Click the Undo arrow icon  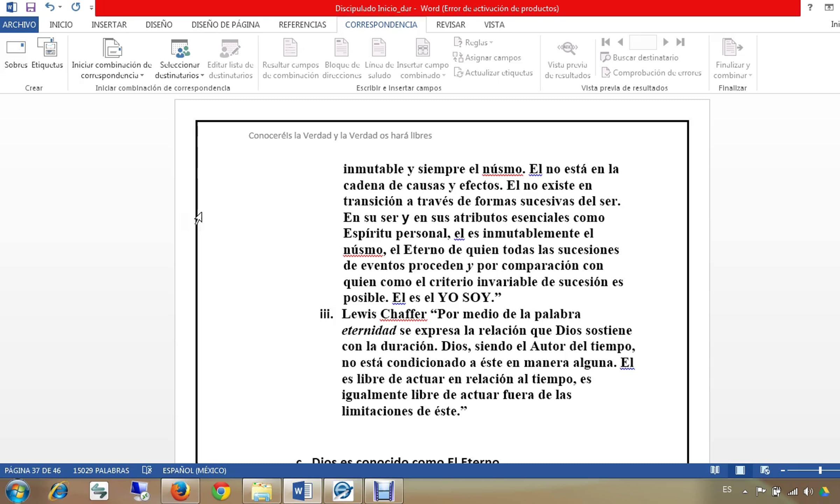49,7
